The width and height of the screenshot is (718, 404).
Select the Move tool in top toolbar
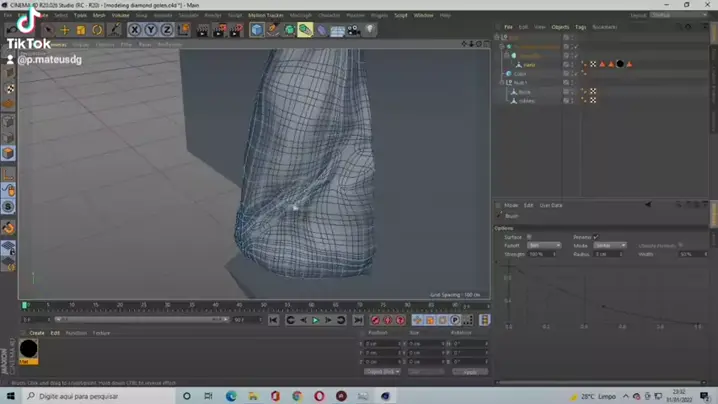[x=65, y=30]
